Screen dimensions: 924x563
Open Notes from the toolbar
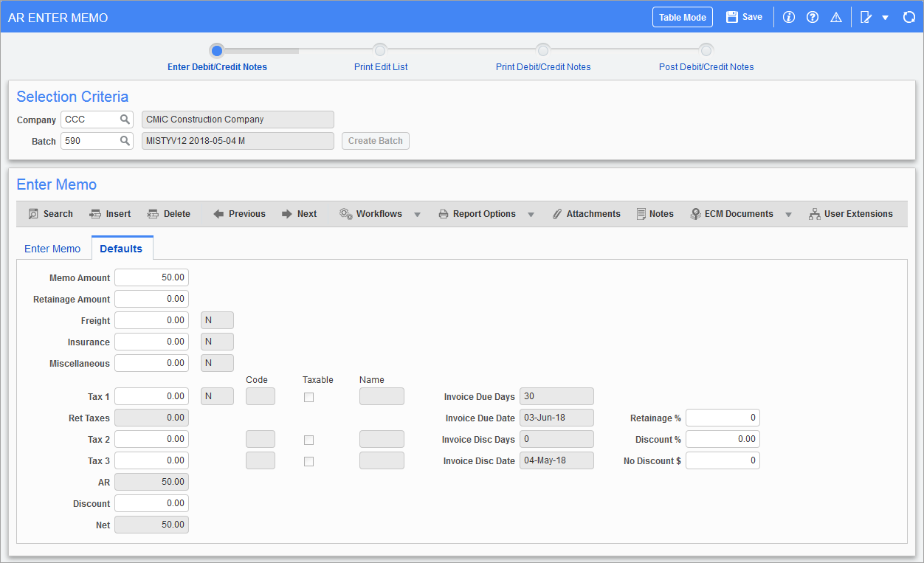[655, 214]
